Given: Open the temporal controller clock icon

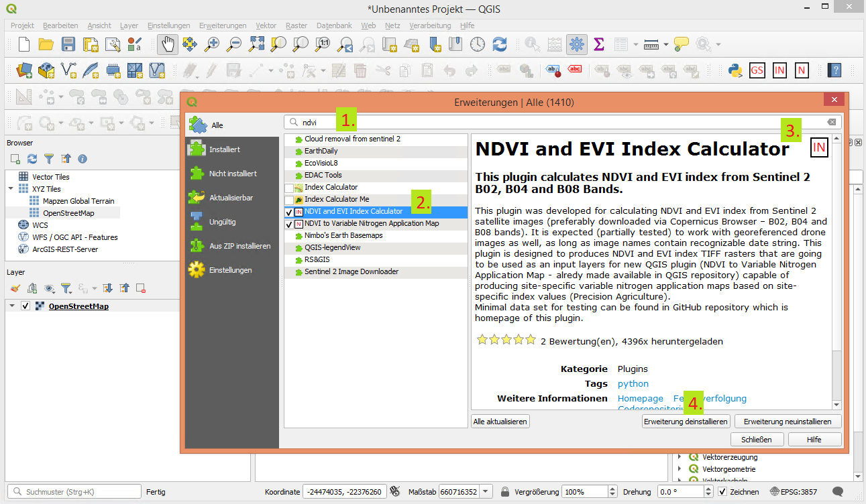Looking at the screenshot, I should [x=478, y=45].
